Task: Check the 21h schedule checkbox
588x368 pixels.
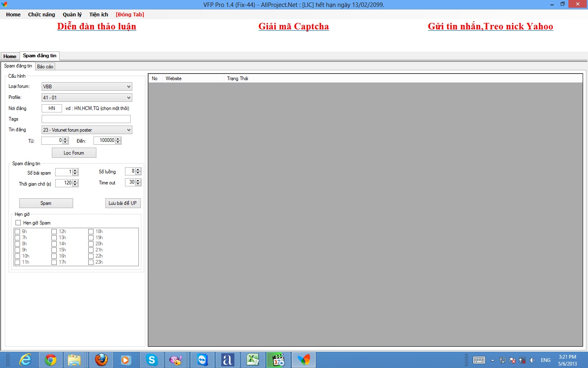Action: 91,250
